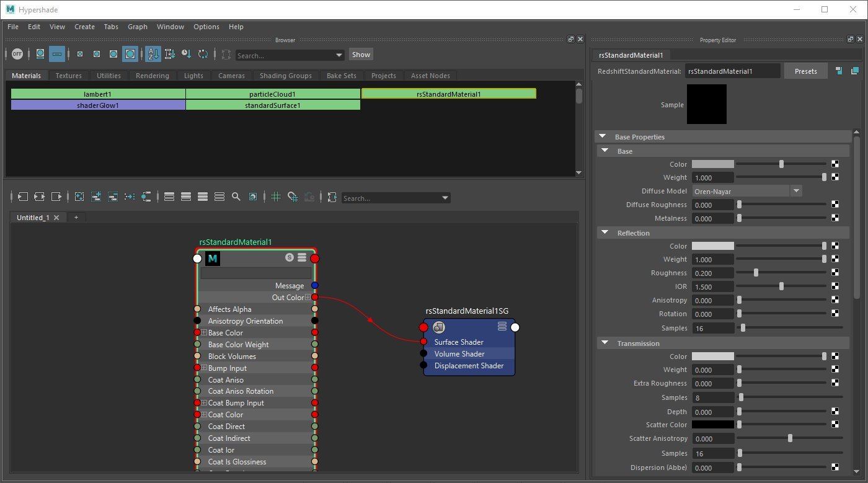Click the Reflection Color swatch
The image size is (868, 483).
pyautogui.click(x=713, y=246)
